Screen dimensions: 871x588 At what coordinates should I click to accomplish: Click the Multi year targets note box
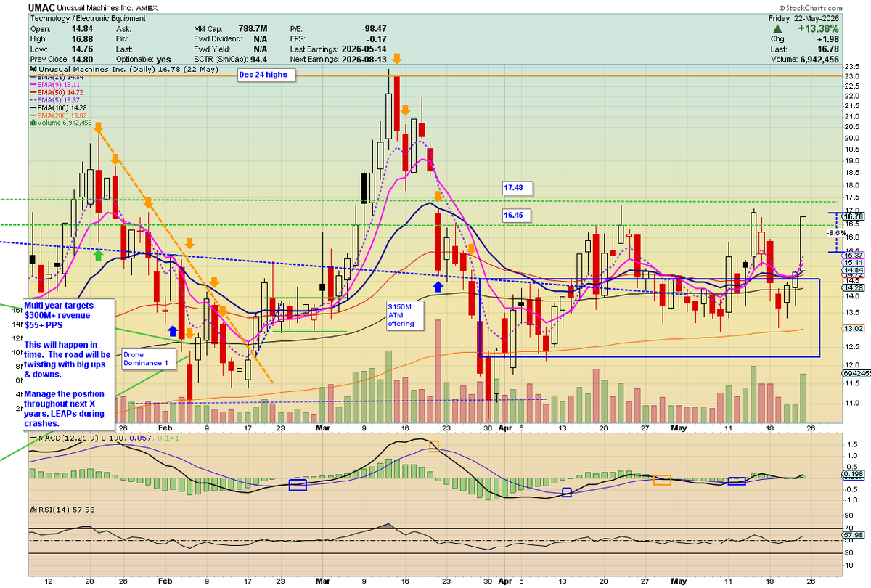point(68,367)
